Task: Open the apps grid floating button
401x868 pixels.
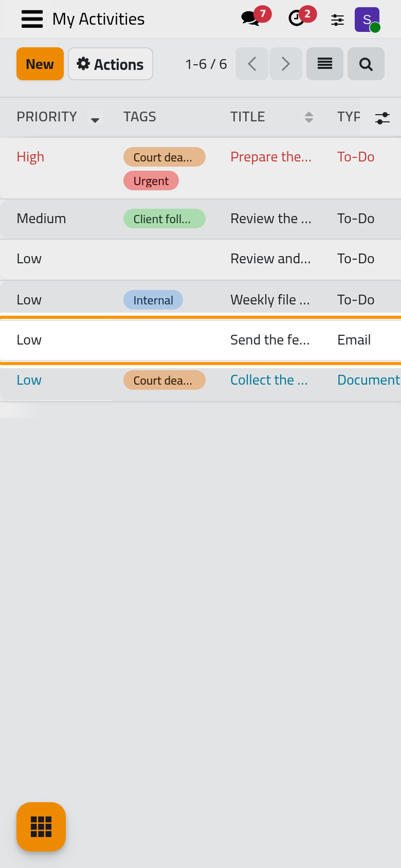Action: click(41, 827)
